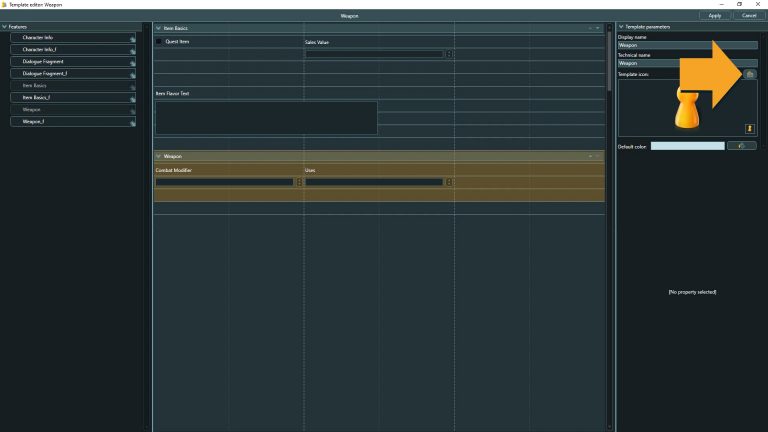Click the 'Template icon:' label
The width and height of the screenshot is (768, 432).
point(633,74)
